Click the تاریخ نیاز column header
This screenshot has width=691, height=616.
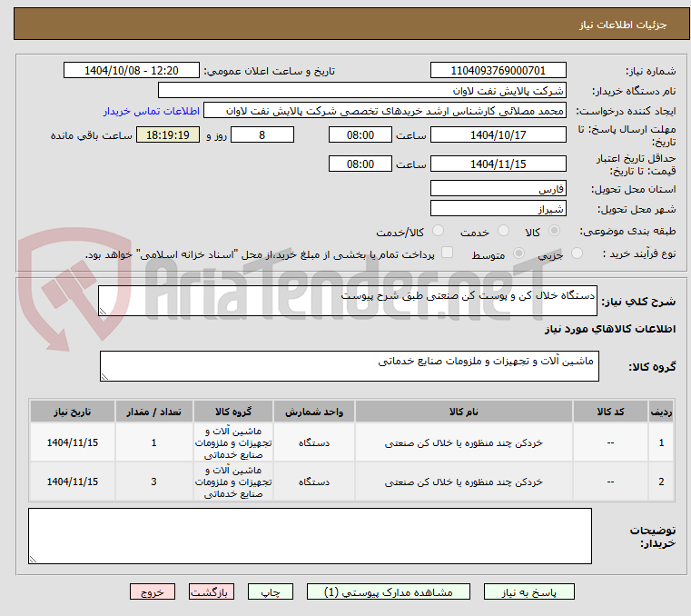(73, 412)
